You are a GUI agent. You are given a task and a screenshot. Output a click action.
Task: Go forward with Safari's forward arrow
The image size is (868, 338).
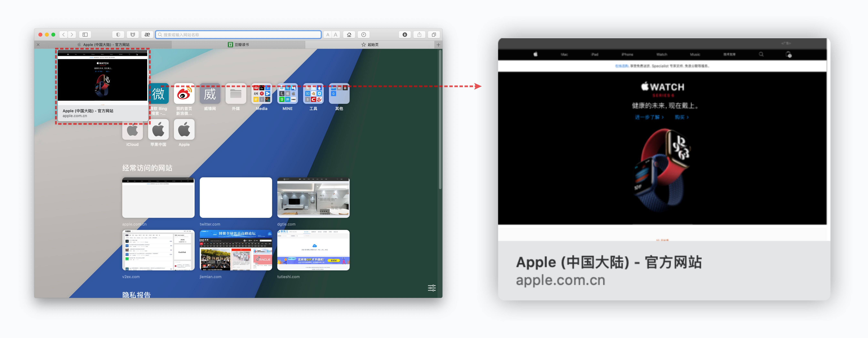(72, 34)
